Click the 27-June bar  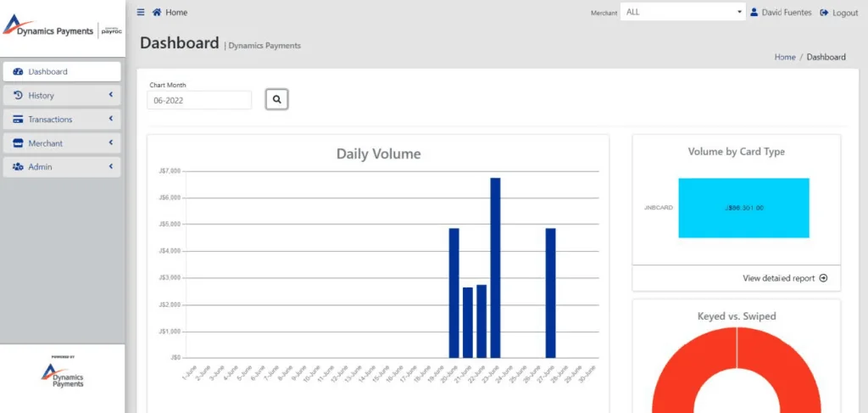550,293
